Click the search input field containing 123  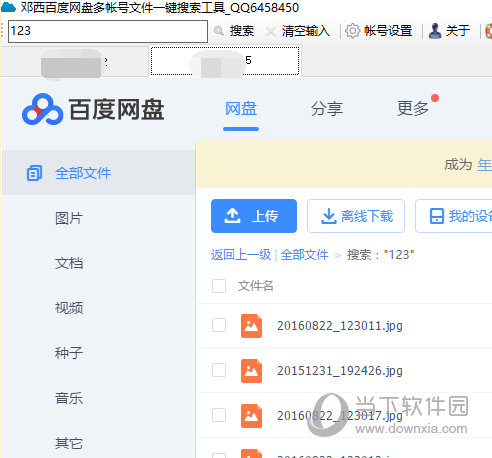[x=108, y=31]
